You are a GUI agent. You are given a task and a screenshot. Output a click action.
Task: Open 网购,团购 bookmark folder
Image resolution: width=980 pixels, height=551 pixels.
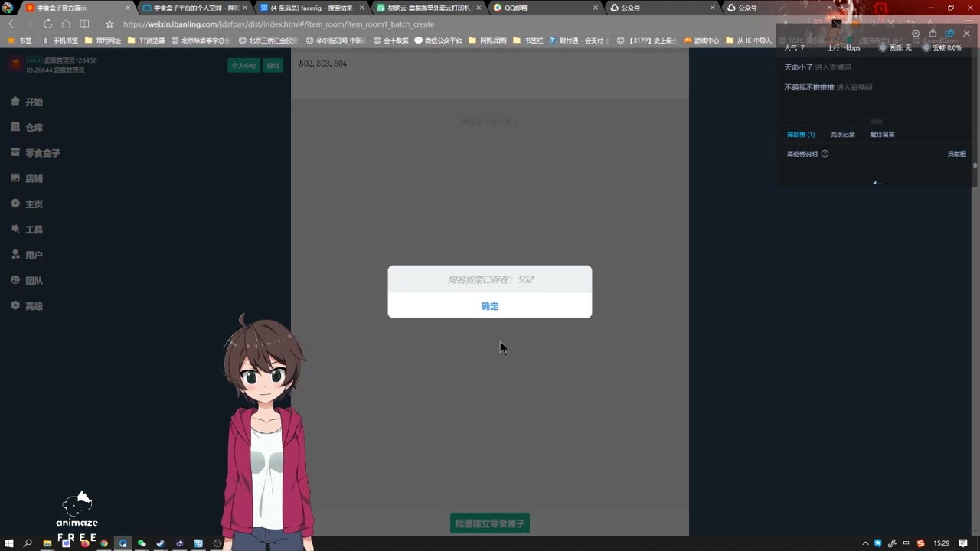488,41
